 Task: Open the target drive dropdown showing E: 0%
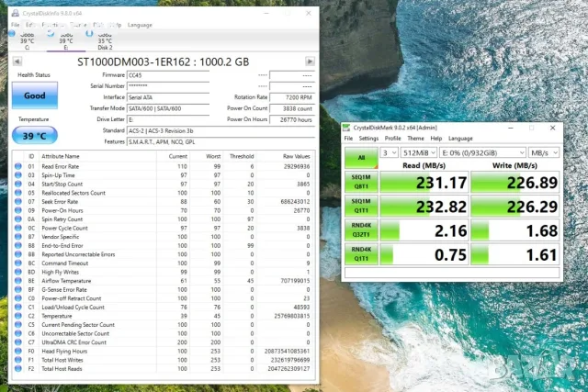(482, 152)
